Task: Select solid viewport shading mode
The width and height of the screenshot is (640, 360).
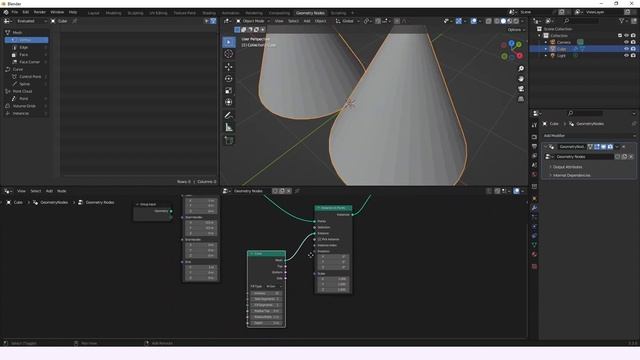Action: tap(503, 21)
